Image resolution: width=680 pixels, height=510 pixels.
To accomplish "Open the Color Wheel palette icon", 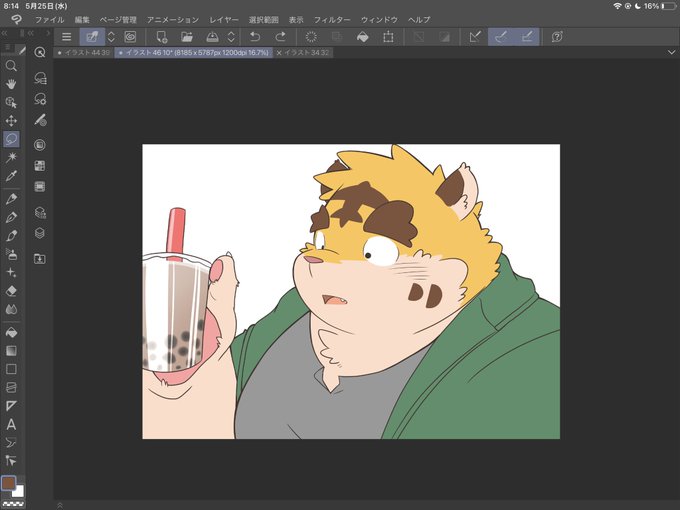I will [40, 145].
